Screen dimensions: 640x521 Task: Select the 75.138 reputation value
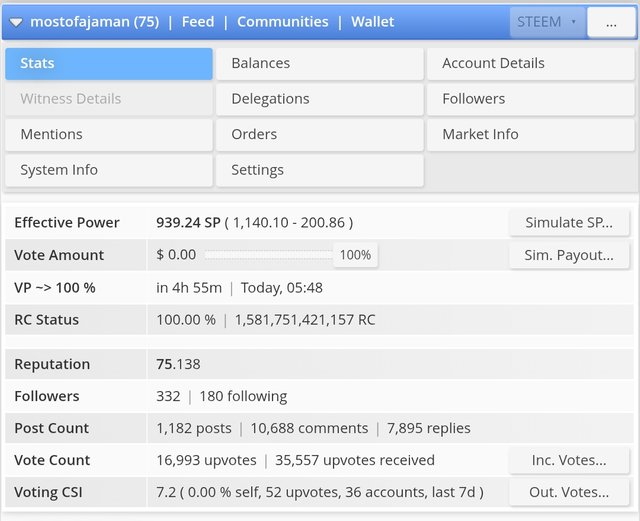[x=178, y=364]
